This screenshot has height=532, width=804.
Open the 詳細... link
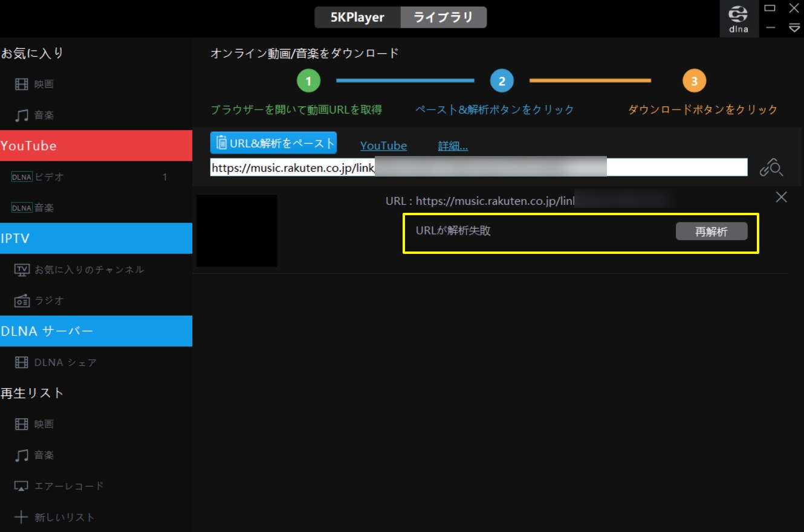[x=453, y=146]
